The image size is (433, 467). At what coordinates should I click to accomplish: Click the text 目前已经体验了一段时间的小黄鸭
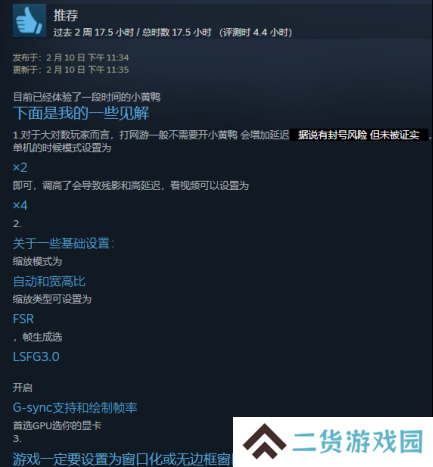[x=87, y=97]
